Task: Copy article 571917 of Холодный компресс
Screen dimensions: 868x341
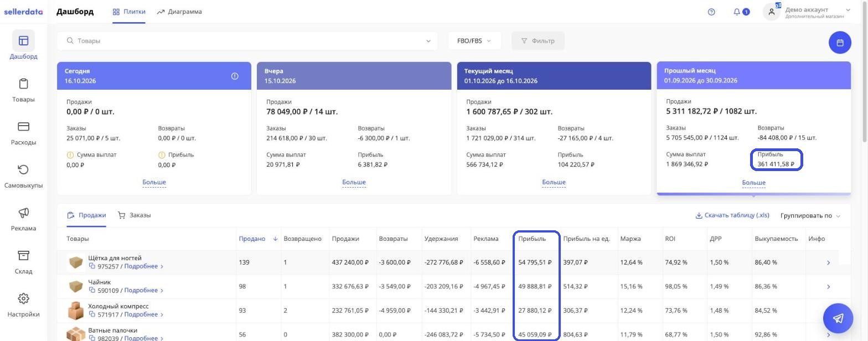Action: click(92, 314)
